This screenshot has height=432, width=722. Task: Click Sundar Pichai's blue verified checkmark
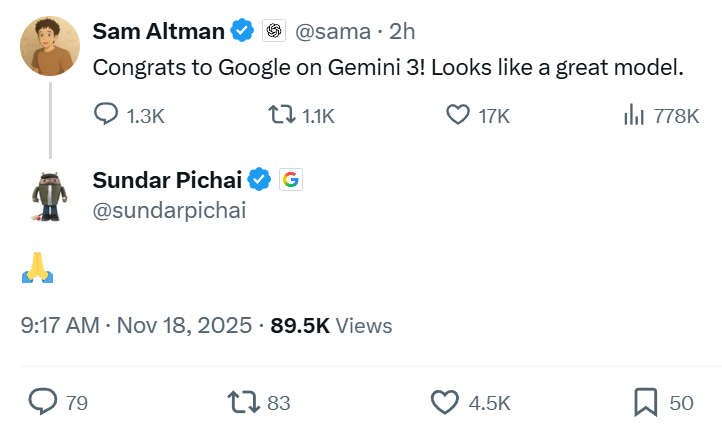pos(260,180)
